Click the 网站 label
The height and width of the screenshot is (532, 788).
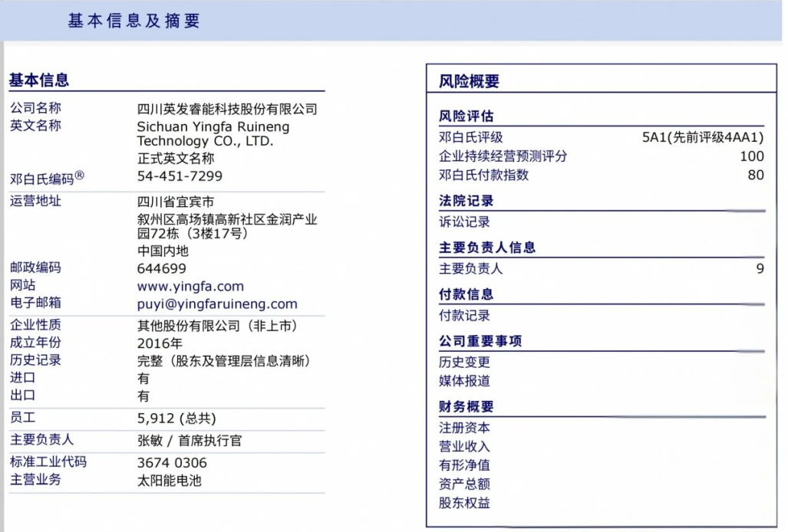[22, 285]
